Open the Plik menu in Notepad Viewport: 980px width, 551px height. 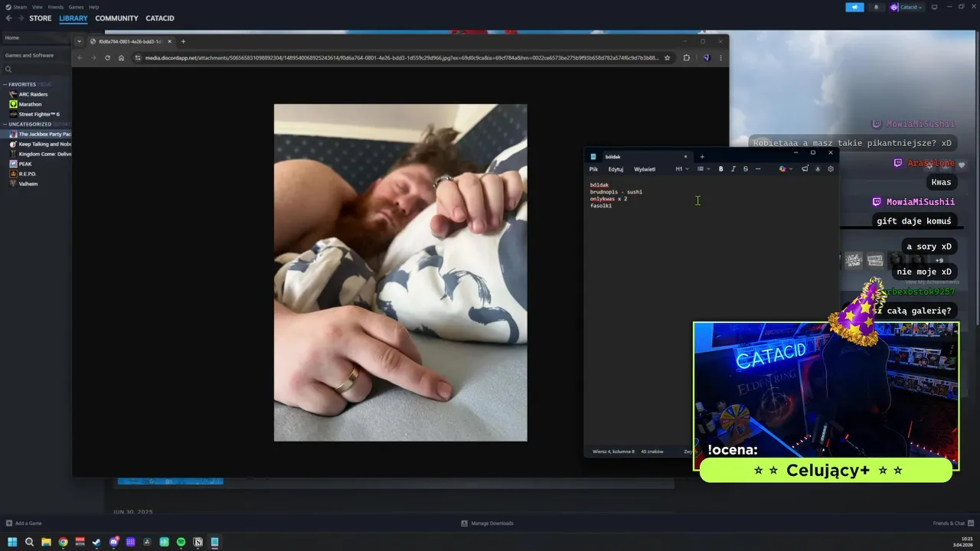593,169
